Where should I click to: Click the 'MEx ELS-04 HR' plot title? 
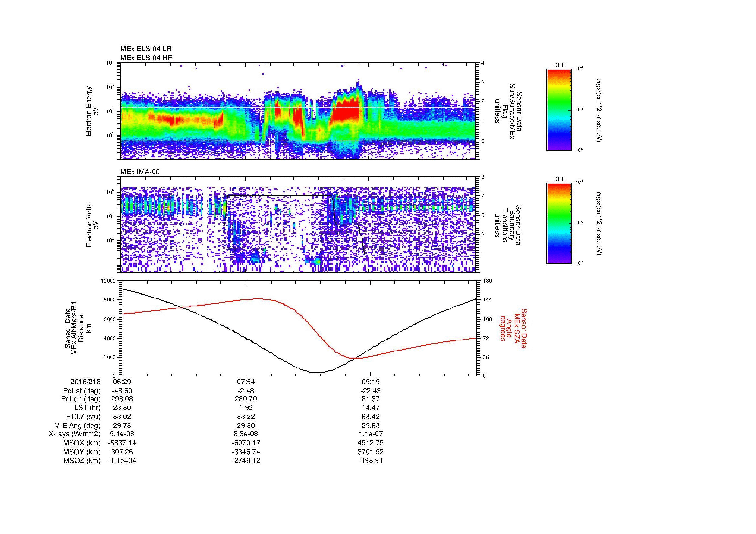146,58
